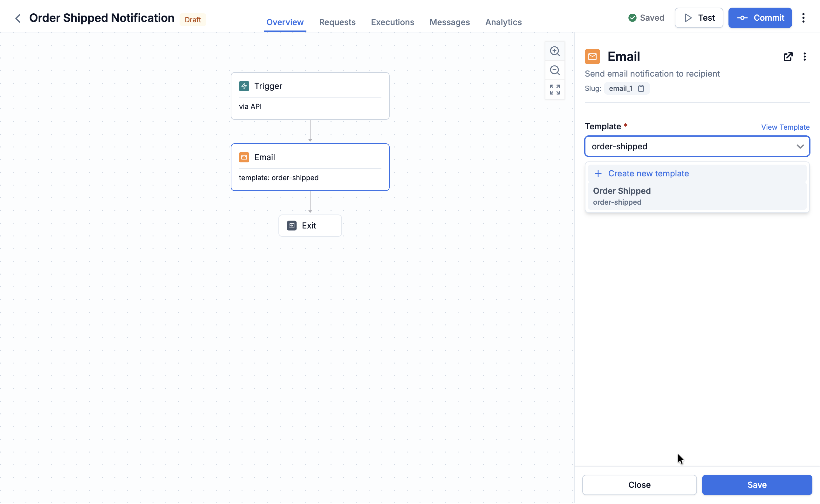Screen dimensions: 820x504
Task: Open Email panel three-dot menu
Action: tap(805, 56)
